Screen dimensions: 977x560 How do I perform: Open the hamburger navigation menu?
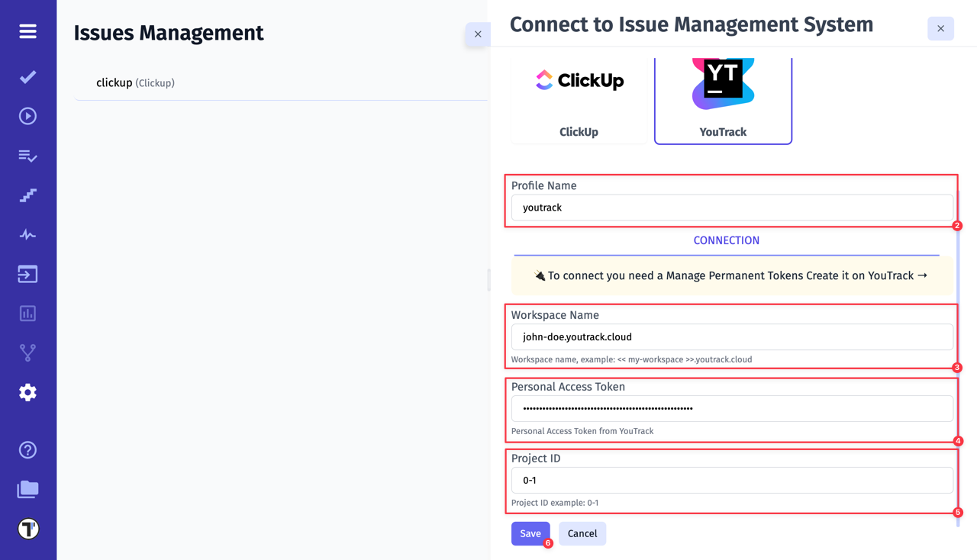[27, 31]
